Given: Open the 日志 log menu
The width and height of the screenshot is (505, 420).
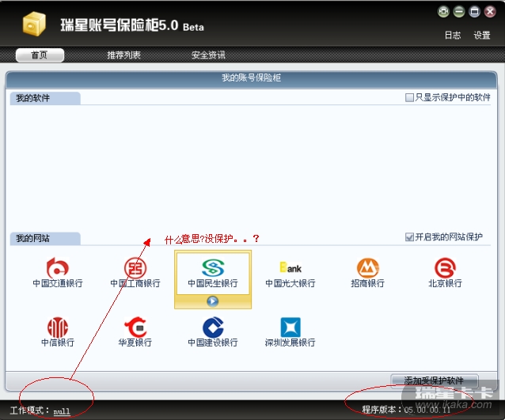Looking at the screenshot, I should click(453, 35).
